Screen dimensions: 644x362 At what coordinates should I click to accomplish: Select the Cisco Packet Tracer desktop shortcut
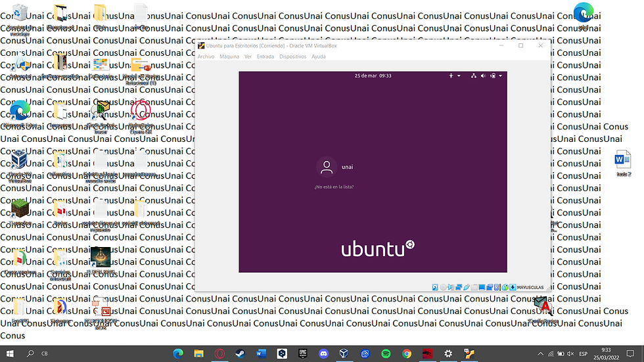coord(101,117)
